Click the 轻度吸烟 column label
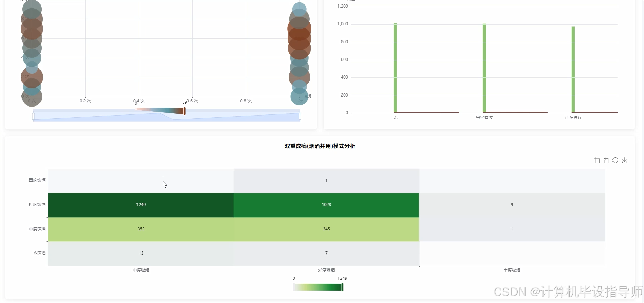Image resolution: width=644 pixels, height=303 pixels. (x=326, y=270)
